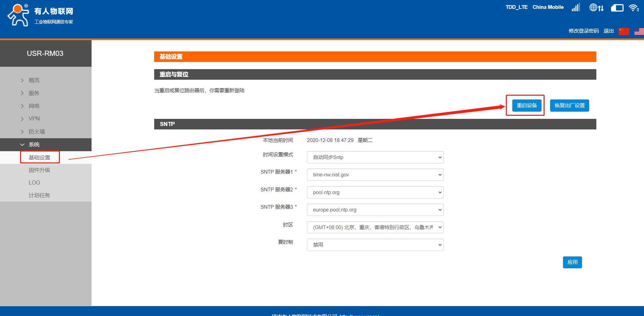This screenshot has width=644, height=316.
Task: Open the 固件升级 menu item
Action: (39, 170)
